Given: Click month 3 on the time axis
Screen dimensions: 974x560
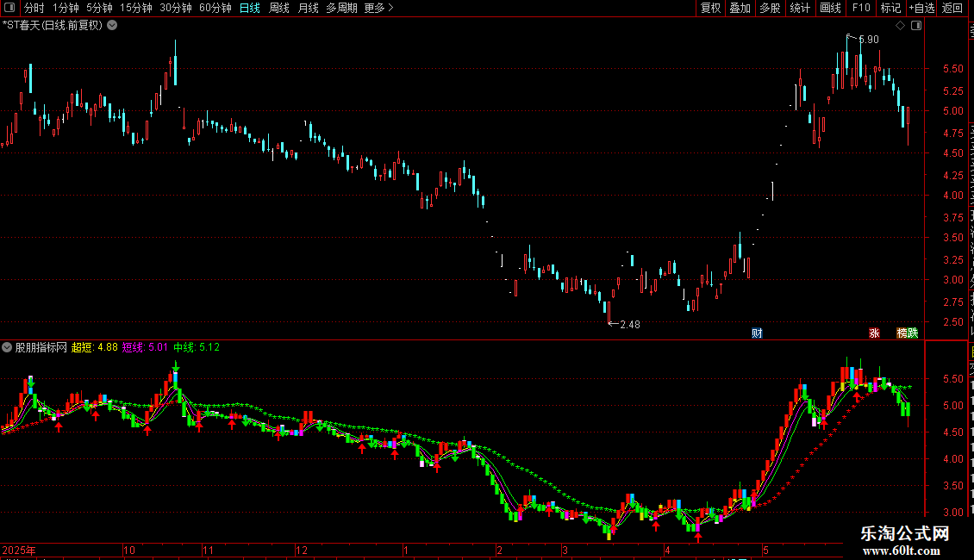Looking at the screenshot, I should (x=565, y=551).
